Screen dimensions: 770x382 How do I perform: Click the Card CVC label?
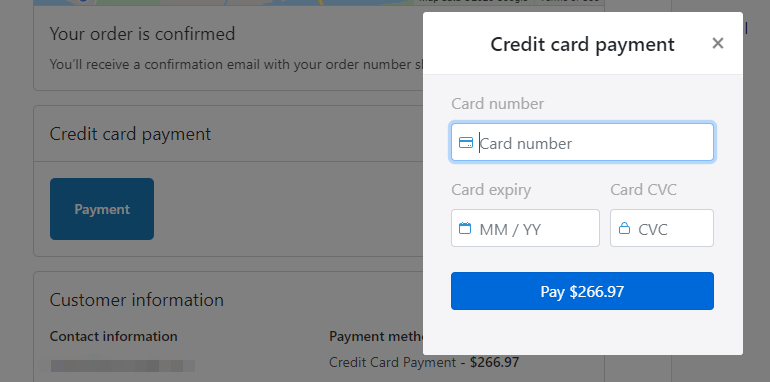point(643,190)
